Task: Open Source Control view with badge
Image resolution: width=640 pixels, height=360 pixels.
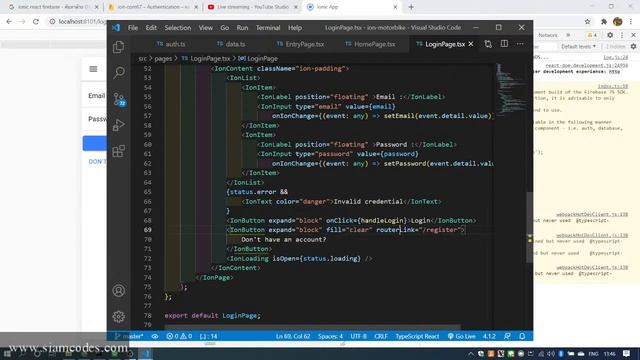Action: coord(119,99)
